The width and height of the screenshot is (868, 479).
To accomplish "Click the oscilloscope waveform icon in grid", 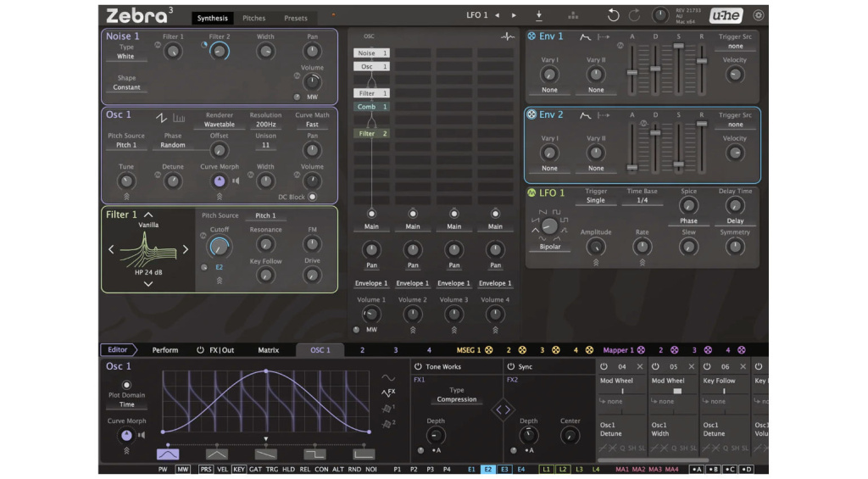I will click(x=507, y=37).
